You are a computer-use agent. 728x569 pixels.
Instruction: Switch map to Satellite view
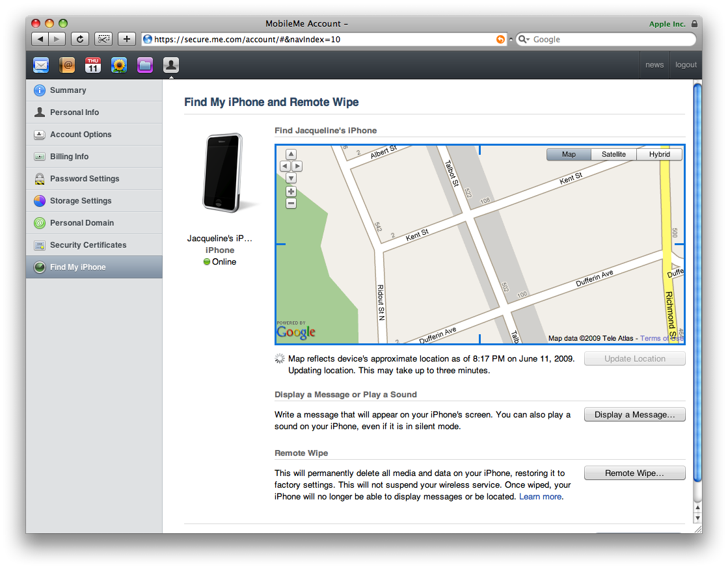(613, 155)
